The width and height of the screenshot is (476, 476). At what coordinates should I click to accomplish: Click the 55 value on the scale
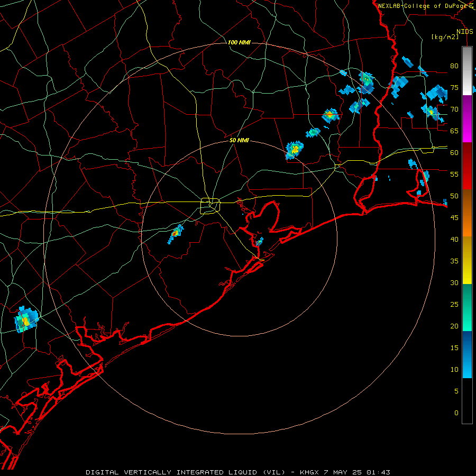[x=454, y=175]
